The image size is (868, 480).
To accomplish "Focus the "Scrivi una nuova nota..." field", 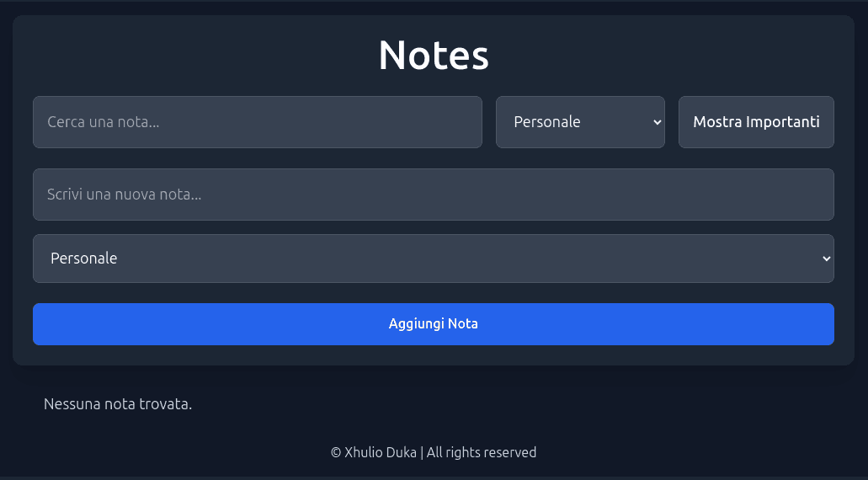I will pos(433,195).
